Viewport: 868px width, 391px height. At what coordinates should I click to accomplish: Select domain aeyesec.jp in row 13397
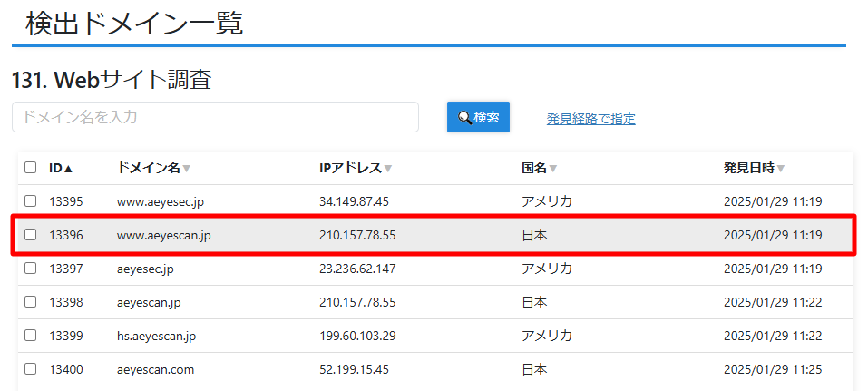coord(146,269)
